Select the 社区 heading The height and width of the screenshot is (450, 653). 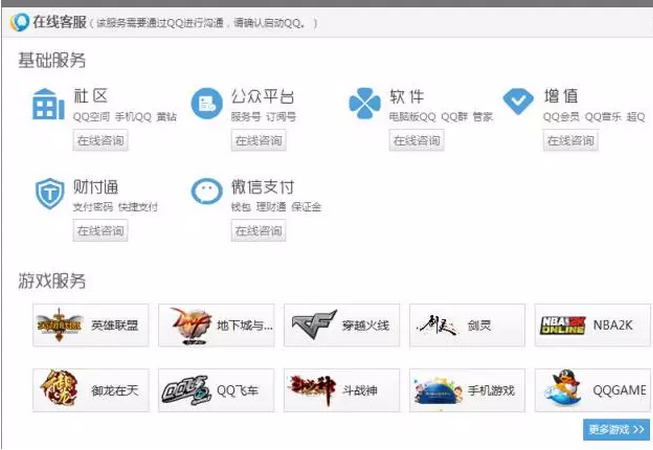coord(91,96)
